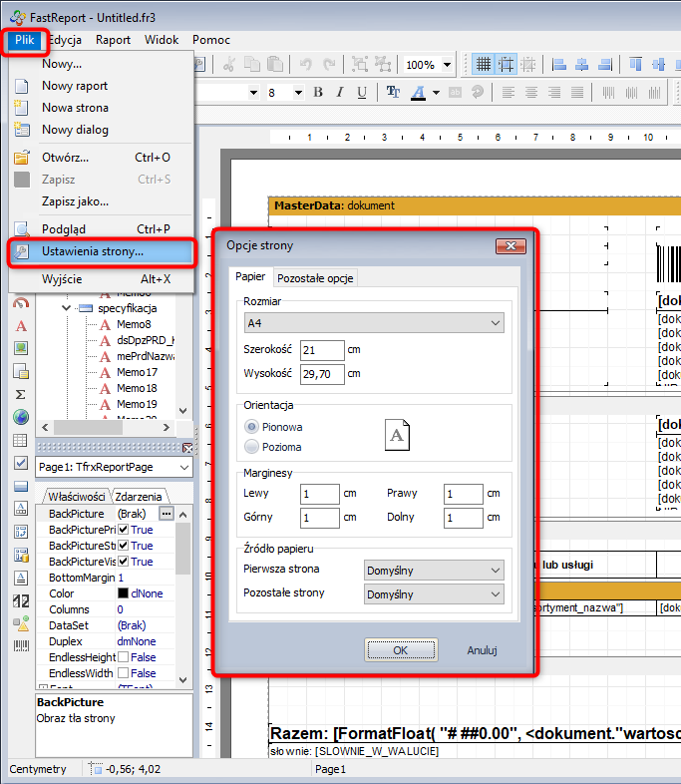Open the Pierwsza strona paper source dropdown

tap(435, 571)
